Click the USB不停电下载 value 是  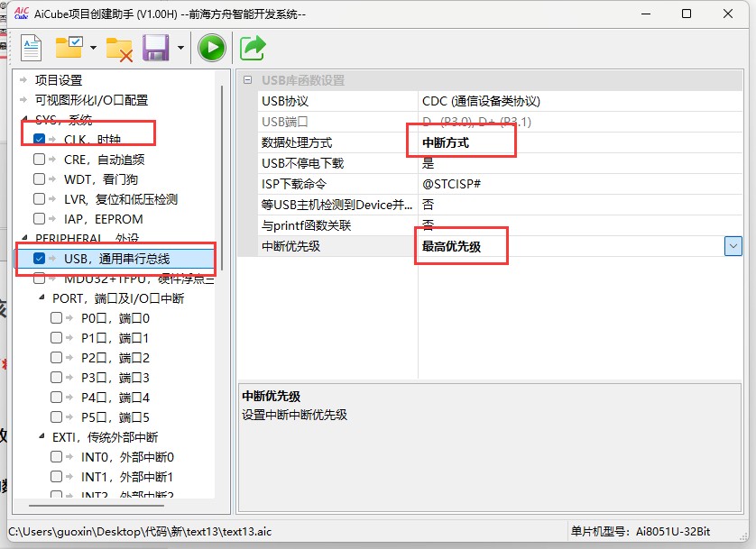coord(580,163)
